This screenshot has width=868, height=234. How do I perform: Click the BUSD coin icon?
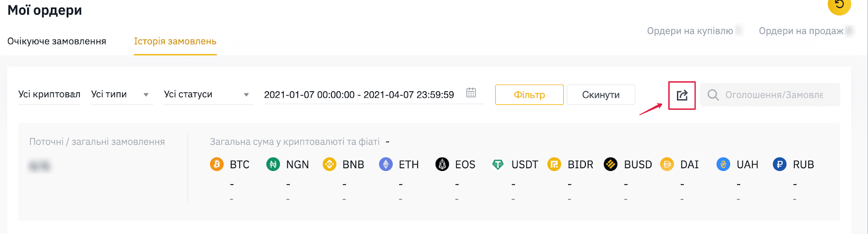pyautogui.click(x=611, y=164)
